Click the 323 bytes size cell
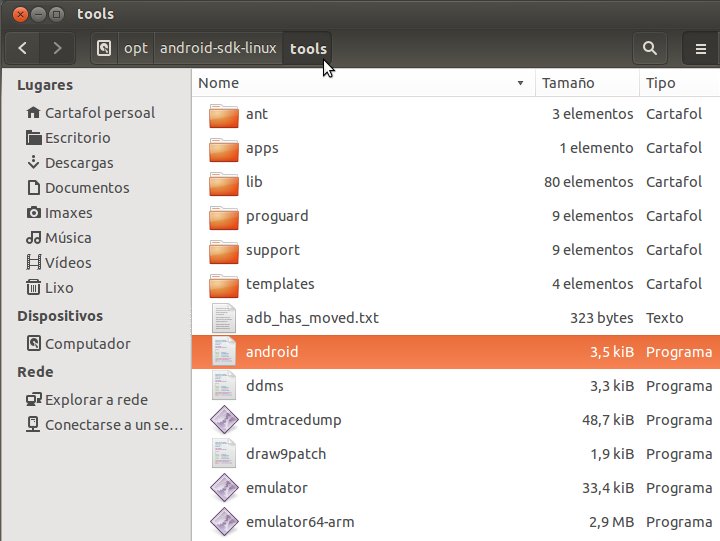The image size is (720, 541). pos(602,318)
